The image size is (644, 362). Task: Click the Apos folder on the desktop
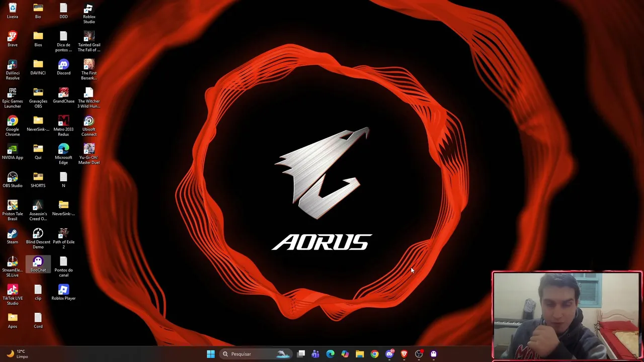[x=13, y=321]
